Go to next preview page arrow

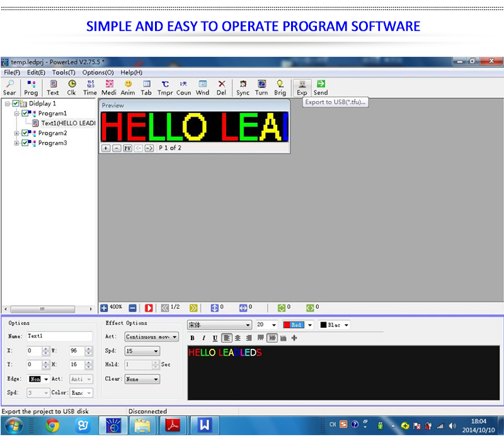coord(149,148)
